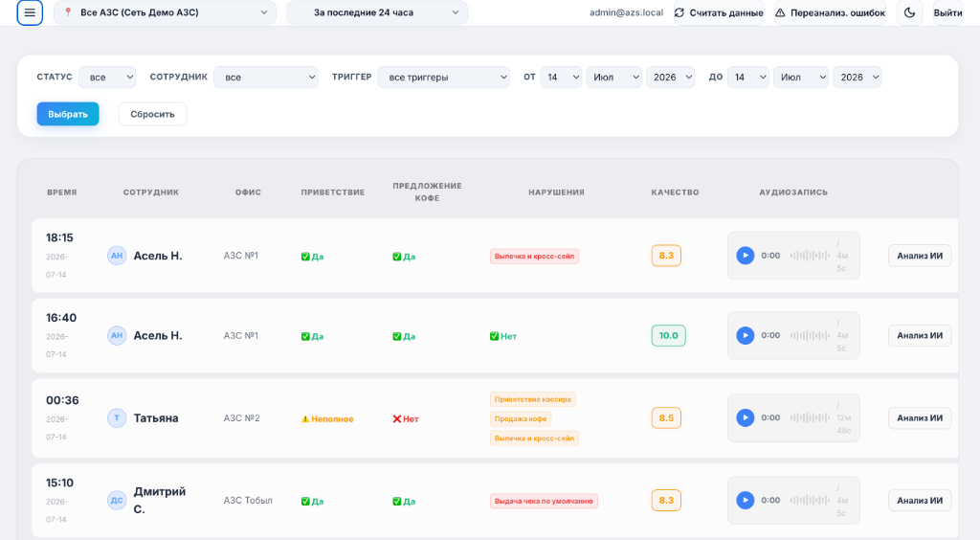Click the Сотрудник column header
Screen dimensions: 980x540
pyautogui.click(x=151, y=192)
